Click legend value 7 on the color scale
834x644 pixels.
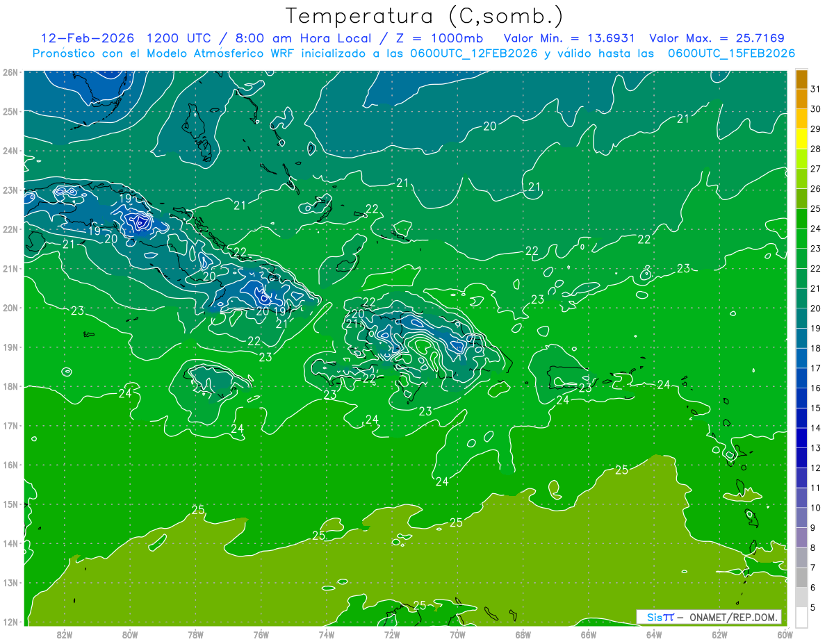812,568
